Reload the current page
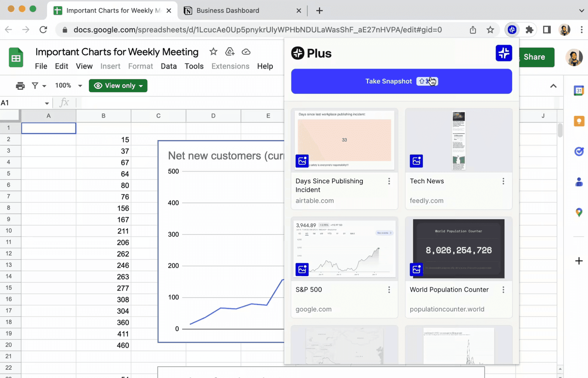588x378 pixels. coord(43,30)
